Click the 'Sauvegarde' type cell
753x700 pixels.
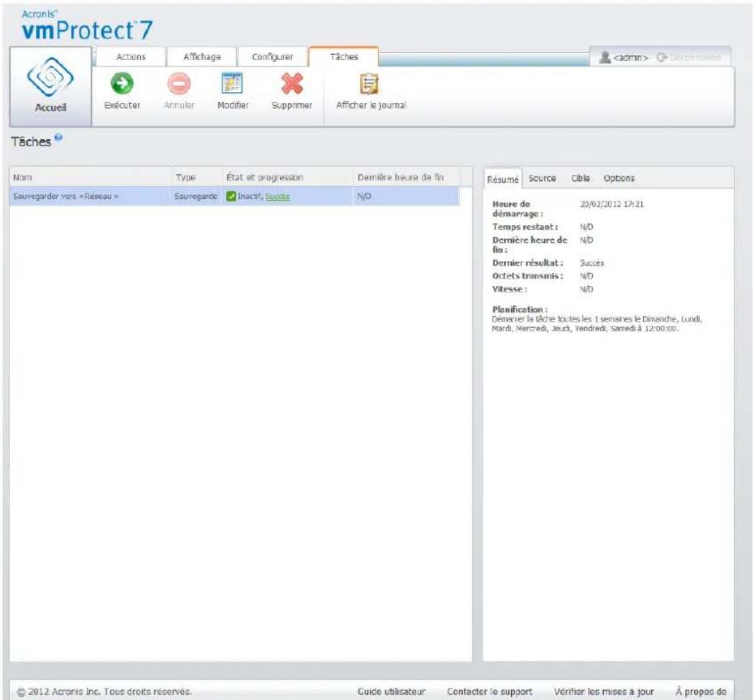point(195,197)
